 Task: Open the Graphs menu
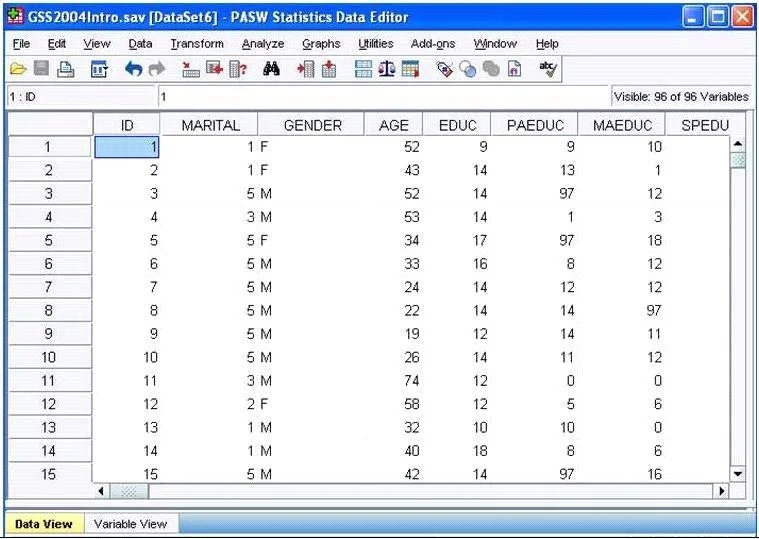[321, 44]
